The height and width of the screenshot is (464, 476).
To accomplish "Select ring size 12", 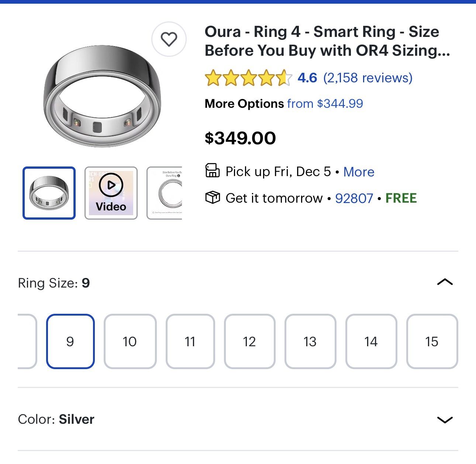I will 250,341.
